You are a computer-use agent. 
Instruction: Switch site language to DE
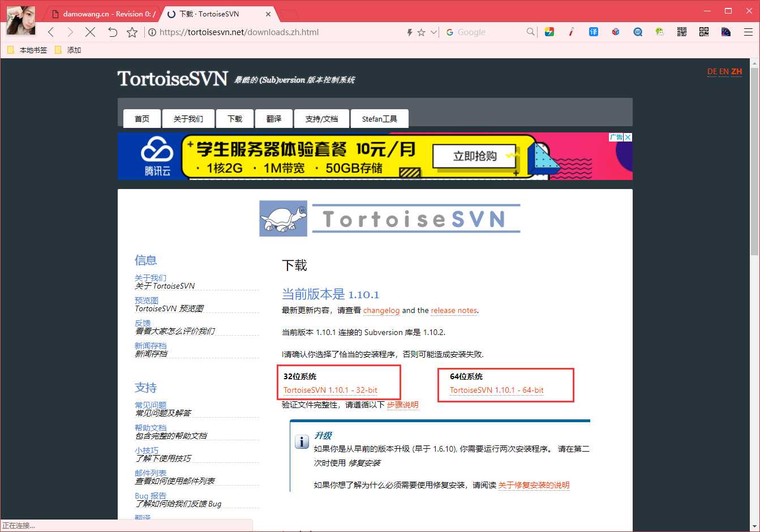click(712, 71)
